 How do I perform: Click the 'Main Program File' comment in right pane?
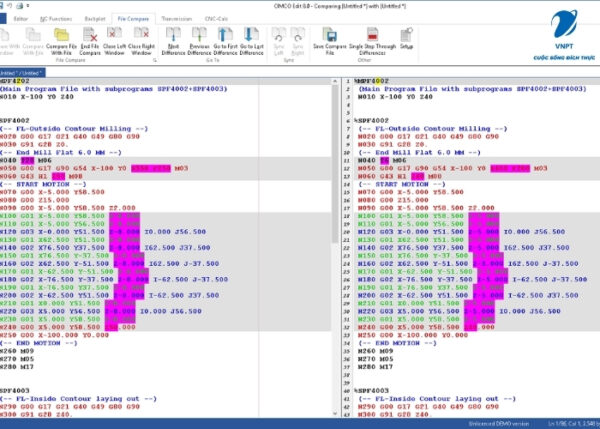(x=472, y=89)
